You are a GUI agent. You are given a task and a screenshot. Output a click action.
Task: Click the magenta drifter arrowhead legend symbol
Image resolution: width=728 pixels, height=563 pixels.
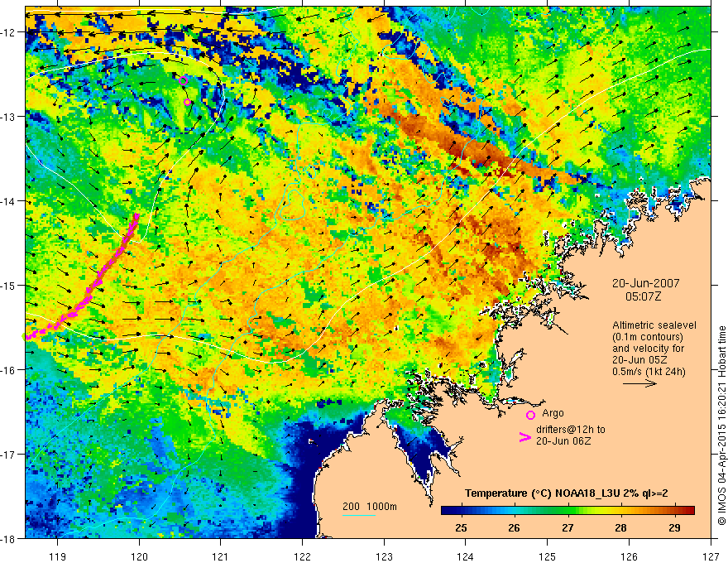tap(524, 437)
